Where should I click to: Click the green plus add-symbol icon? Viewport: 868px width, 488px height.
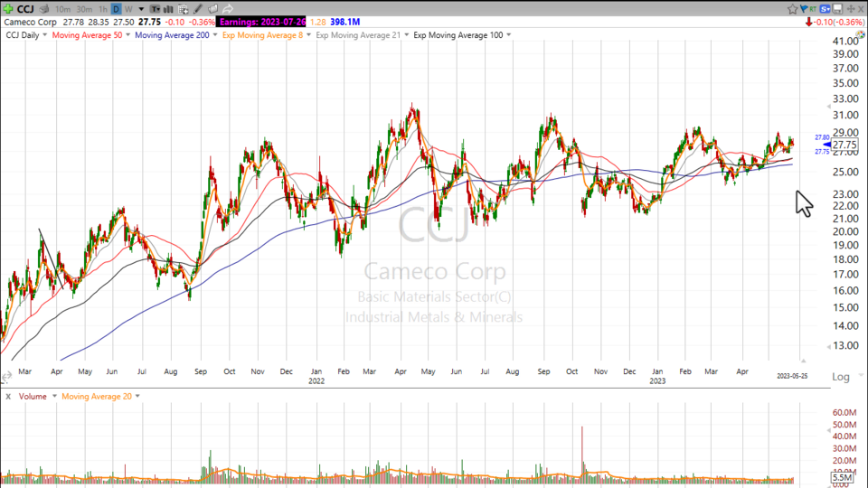8,9
